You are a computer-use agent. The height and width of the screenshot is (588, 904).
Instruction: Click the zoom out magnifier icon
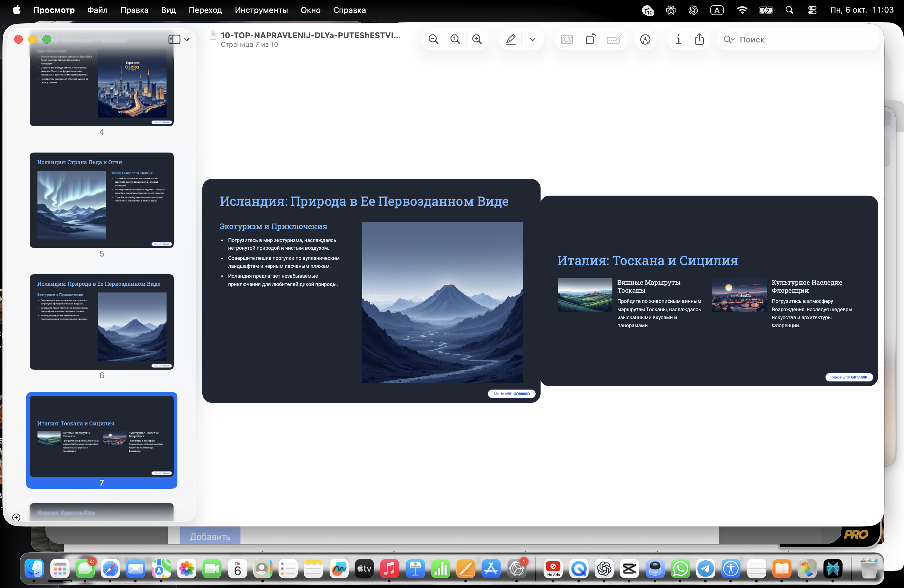433,39
